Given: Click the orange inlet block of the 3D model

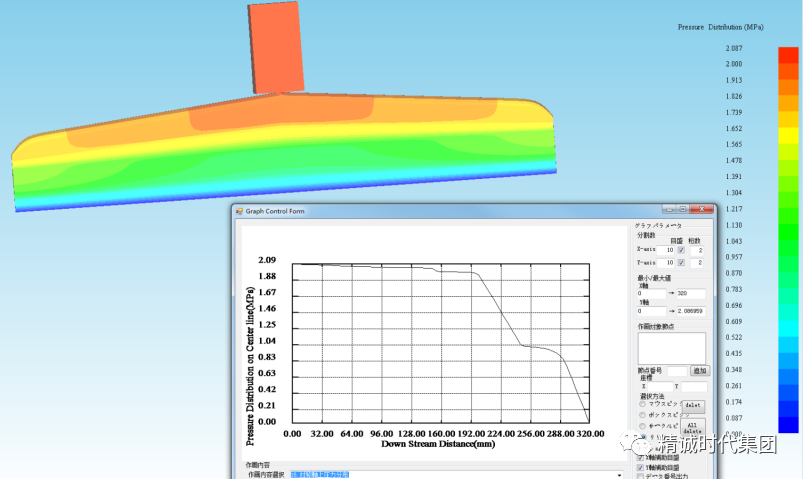Looking at the screenshot, I should pyautogui.click(x=276, y=48).
